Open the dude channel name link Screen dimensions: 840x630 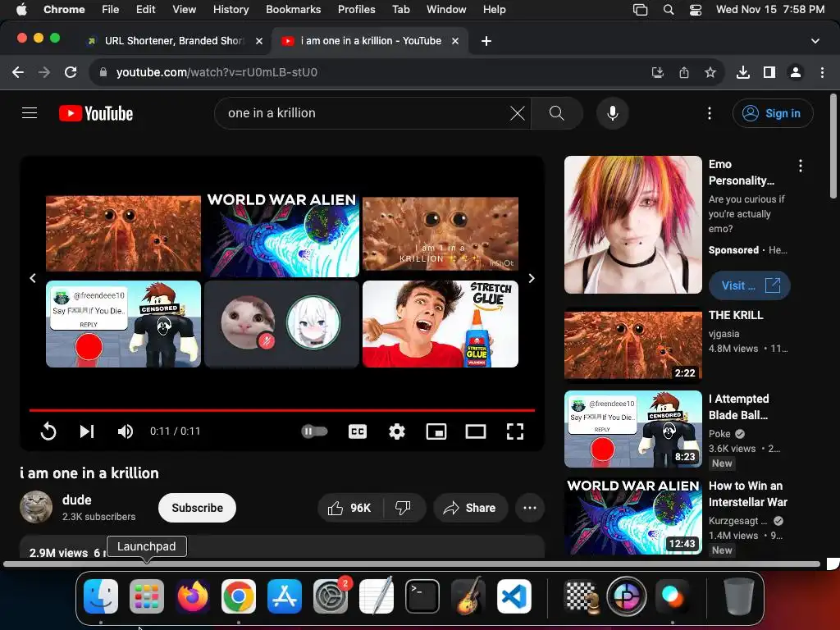pos(76,500)
